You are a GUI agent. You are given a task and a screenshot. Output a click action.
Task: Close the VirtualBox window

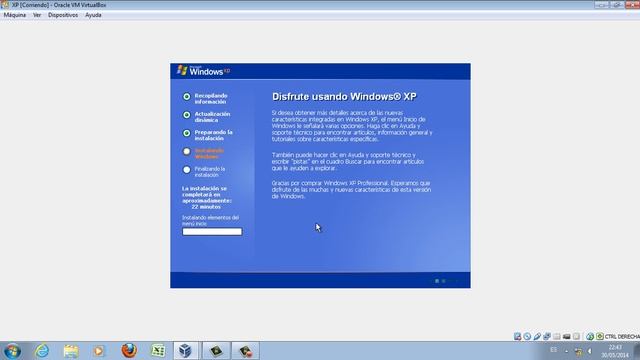click(x=632, y=4)
